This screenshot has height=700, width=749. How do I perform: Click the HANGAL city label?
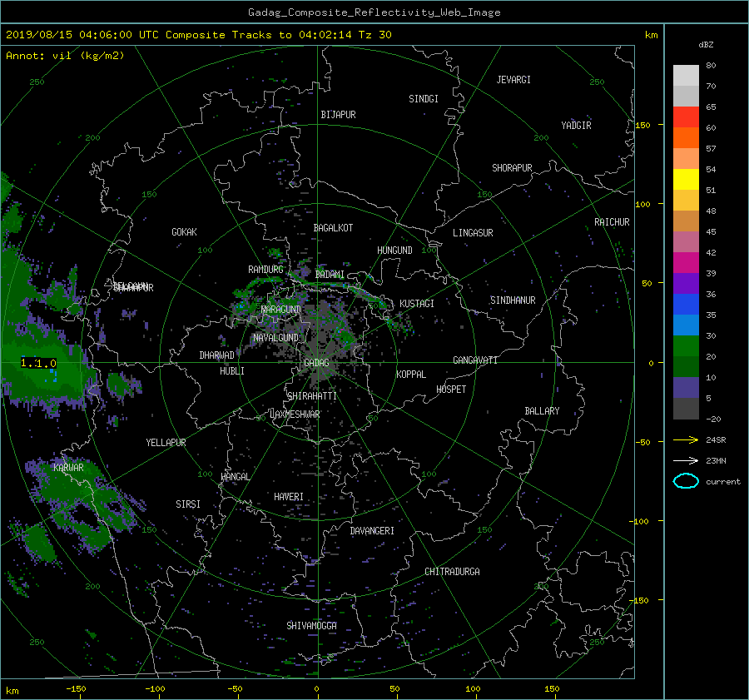click(236, 477)
